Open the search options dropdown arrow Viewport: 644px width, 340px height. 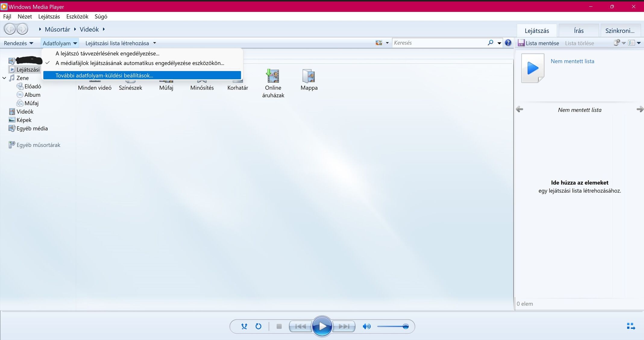tap(499, 43)
